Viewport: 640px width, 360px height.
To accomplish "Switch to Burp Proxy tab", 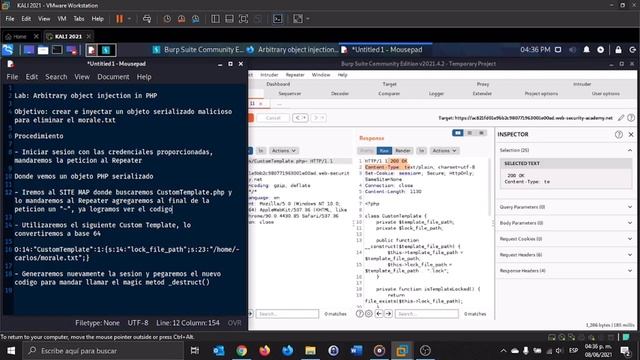I will click(x=483, y=84).
